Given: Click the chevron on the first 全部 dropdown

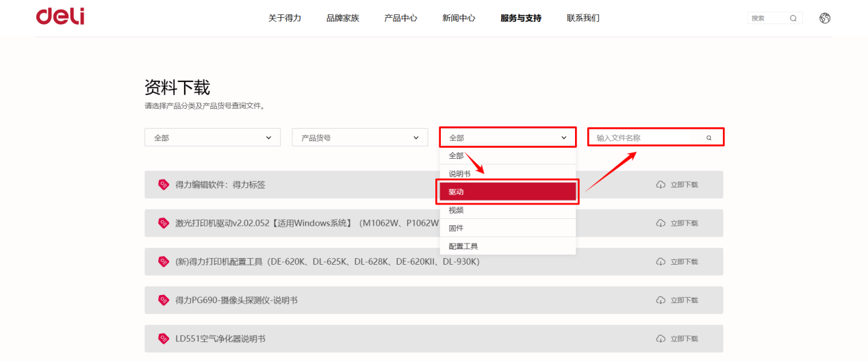Looking at the screenshot, I should pyautogui.click(x=268, y=138).
